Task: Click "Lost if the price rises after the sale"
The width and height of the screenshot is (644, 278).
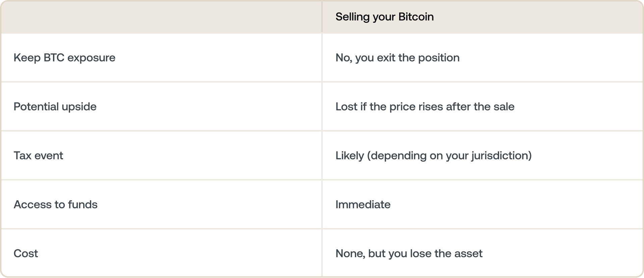Action: click(x=425, y=107)
